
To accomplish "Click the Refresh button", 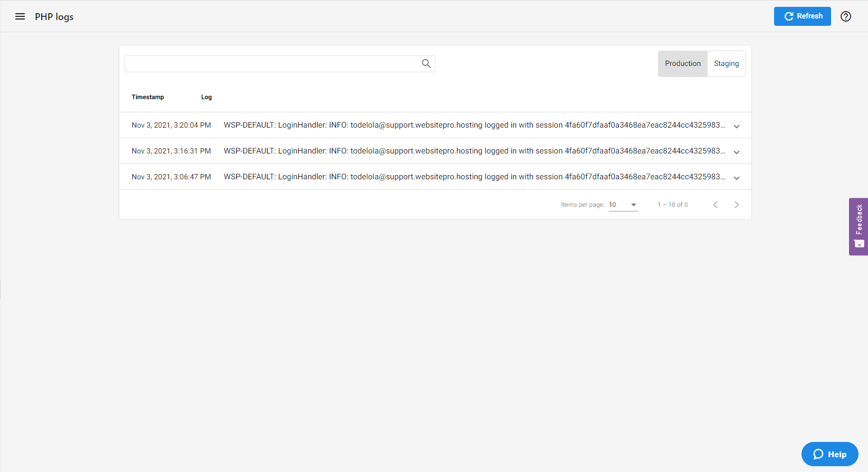I will pyautogui.click(x=802, y=16).
